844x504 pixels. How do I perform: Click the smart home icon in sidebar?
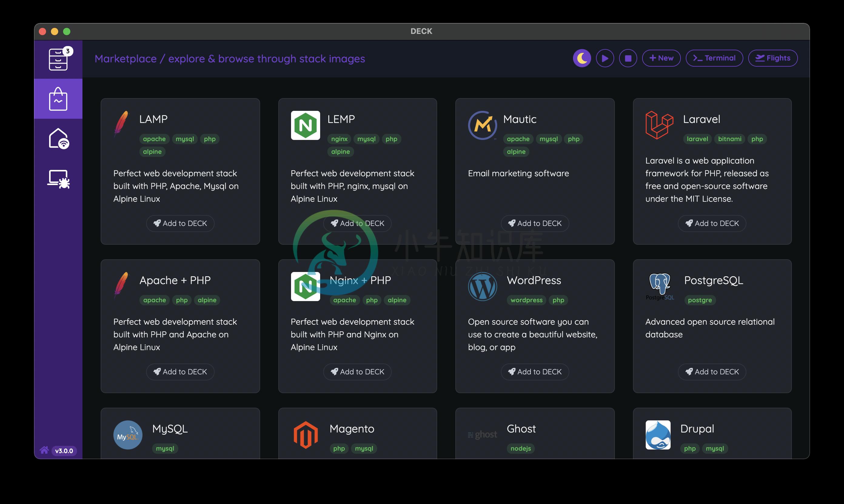coord(59,139)
